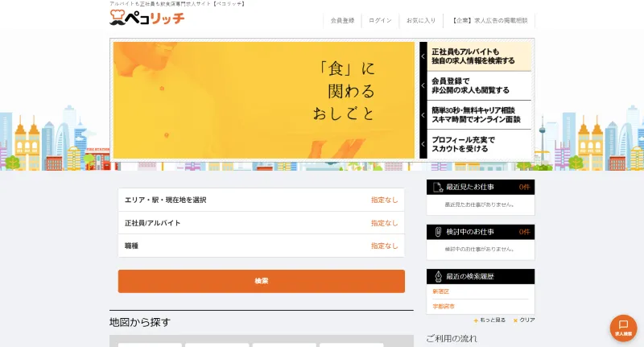This screenshot has height=347, width=644.
Task: Open the 職種 selector row
Action: point(261,246)
